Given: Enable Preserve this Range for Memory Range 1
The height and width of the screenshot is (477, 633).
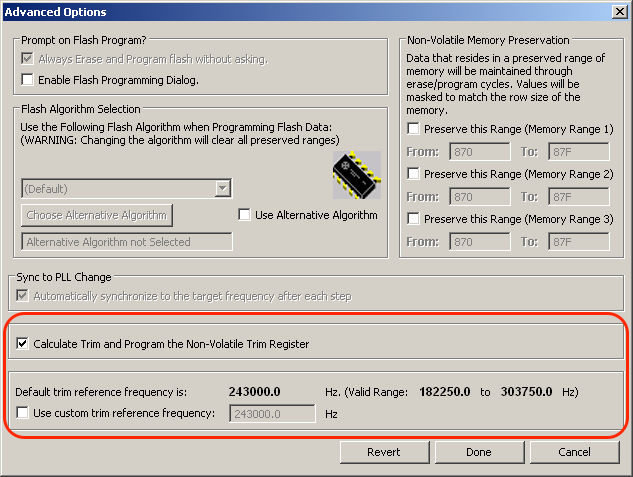Looking at the screenshot, I should (x=413, y=129).
